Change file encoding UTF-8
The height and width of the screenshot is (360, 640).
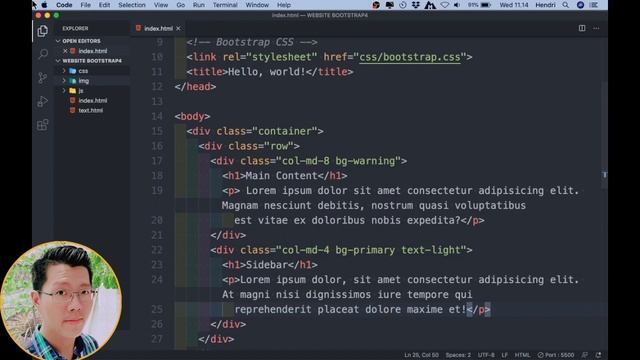click(x=486, y=355)
